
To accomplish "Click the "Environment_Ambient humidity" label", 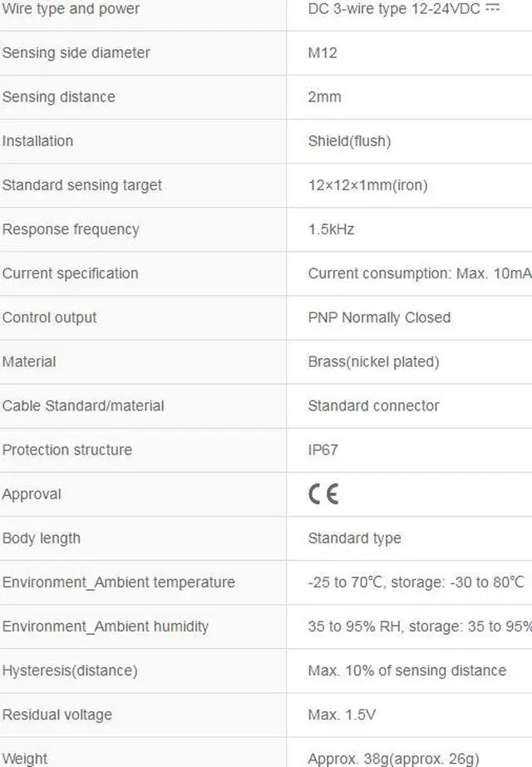I will tap(106, 627).
